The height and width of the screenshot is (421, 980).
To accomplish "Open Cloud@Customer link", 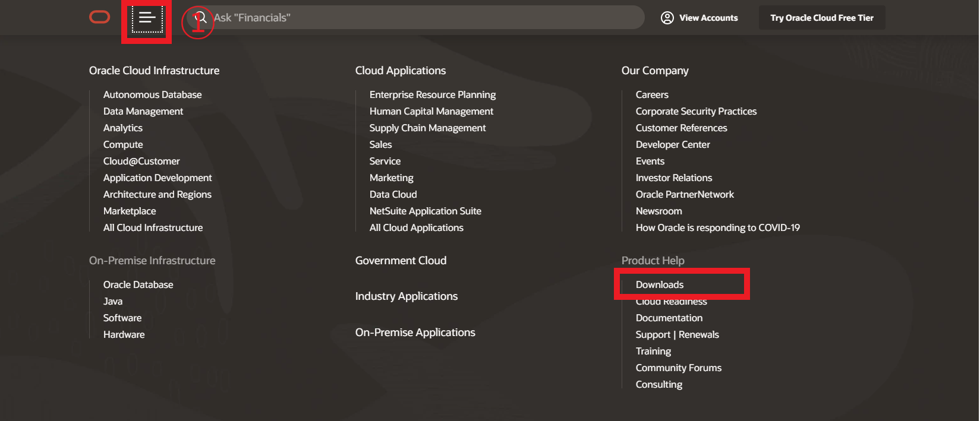I will tap(141, 161).
